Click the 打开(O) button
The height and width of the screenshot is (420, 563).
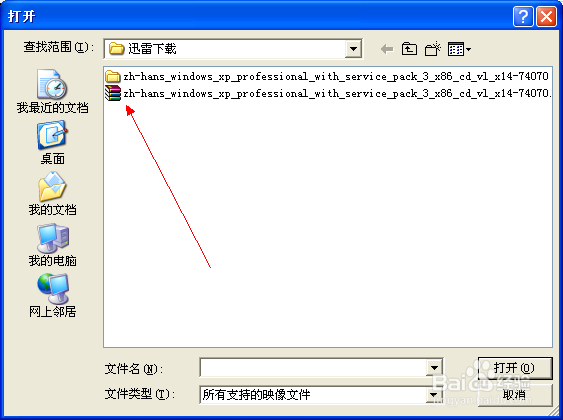pyautogui.click(x=515, y=368)
